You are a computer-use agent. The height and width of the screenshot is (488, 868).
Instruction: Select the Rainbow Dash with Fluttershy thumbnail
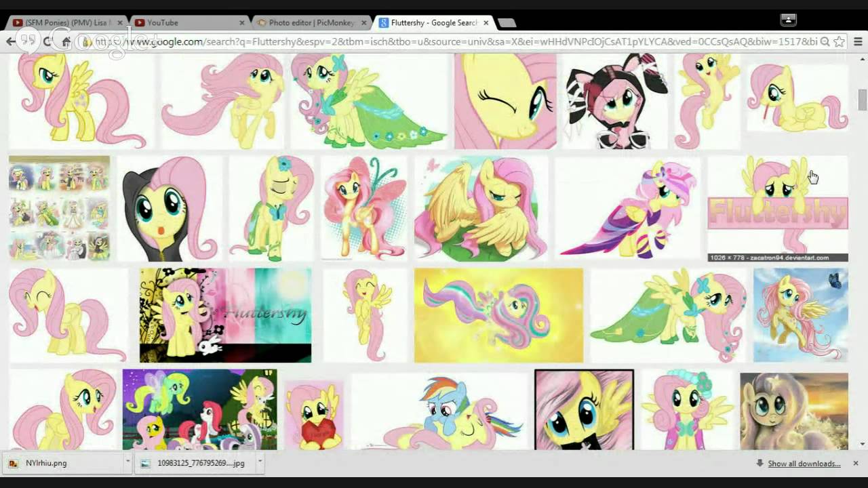click(x=439, y=410)
